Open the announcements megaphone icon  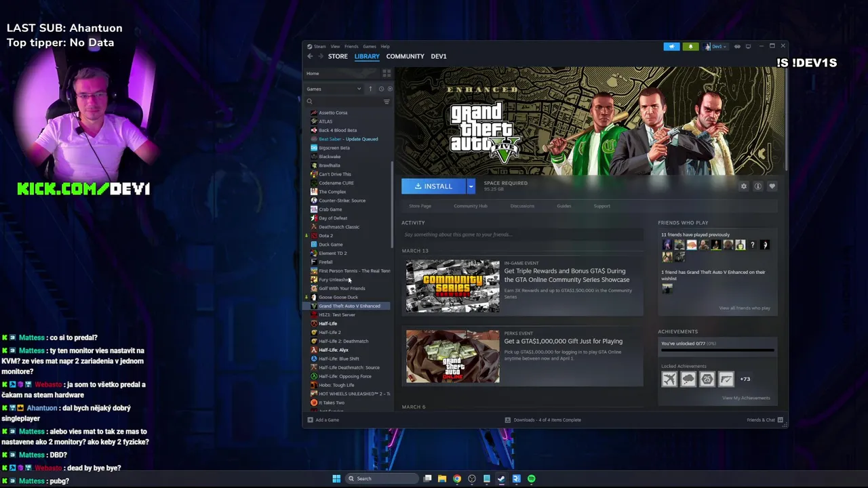click(x=671, y=47)
